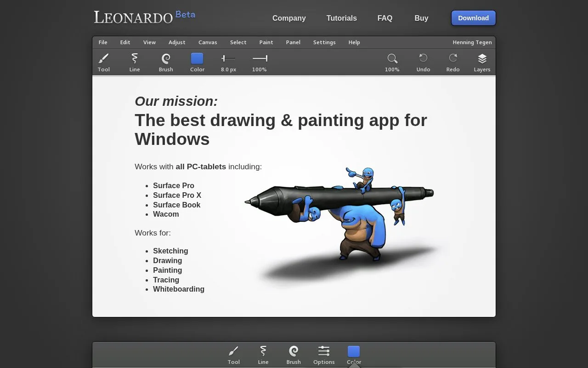Go to the Company page
This screenshot has width=588, height=368.
(x=289, y=18)
